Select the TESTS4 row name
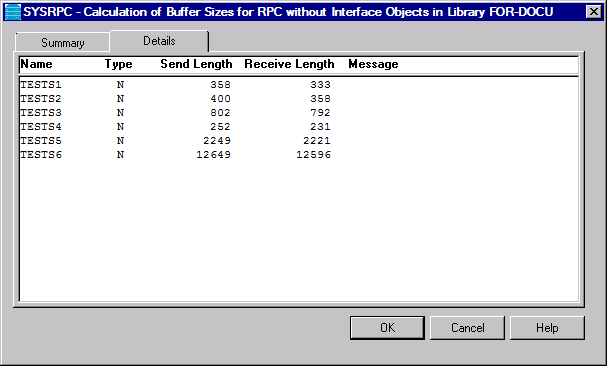This screenshot has height=366, width=607. 41,126
